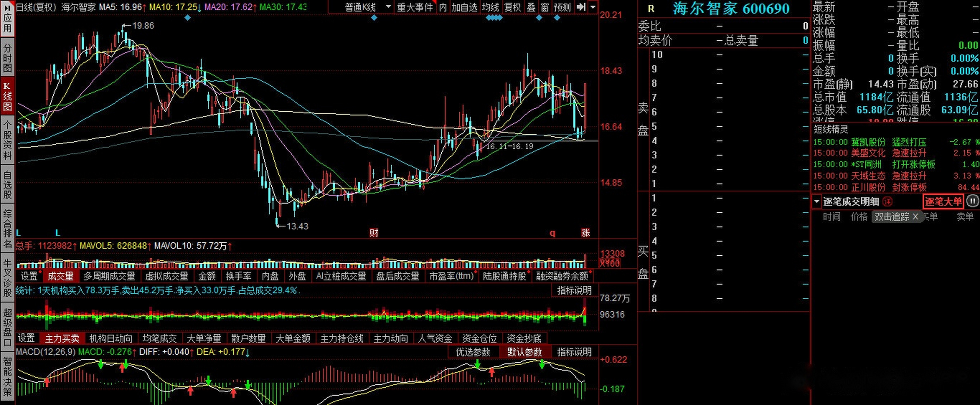Click 默认参数 in MACD panel
This screenshot has width=980, height=405.
(x=525, y=352)
